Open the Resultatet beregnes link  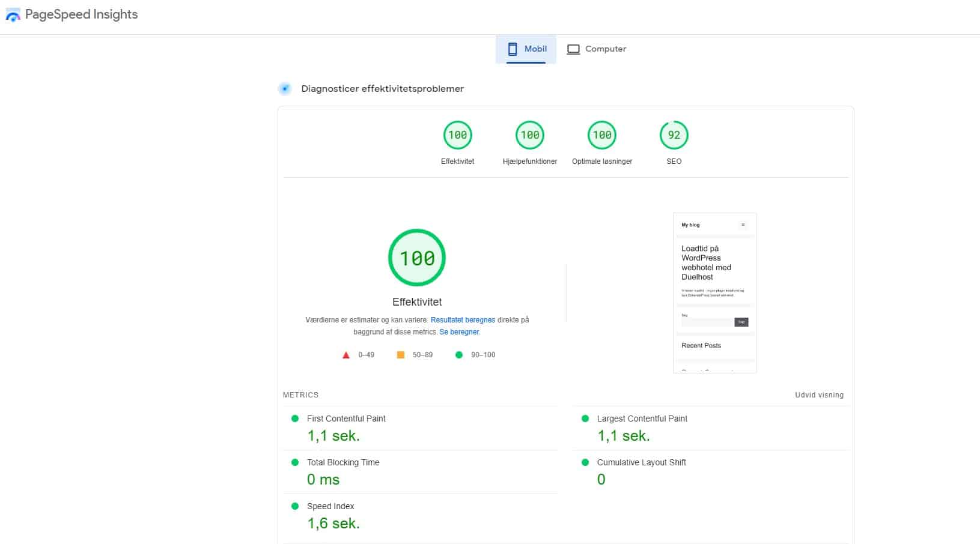click(x=463, y=320)
